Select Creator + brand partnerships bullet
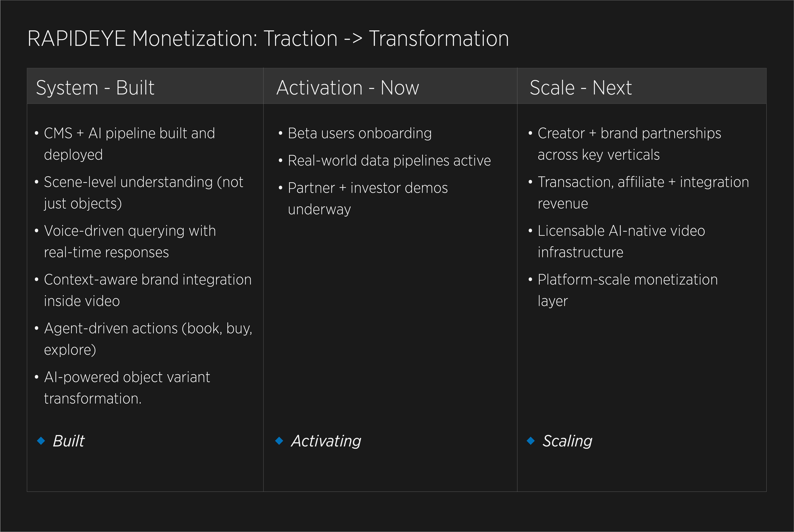Image resolution: width=794 pixels, height=532 pixels. tap(629, 144)
